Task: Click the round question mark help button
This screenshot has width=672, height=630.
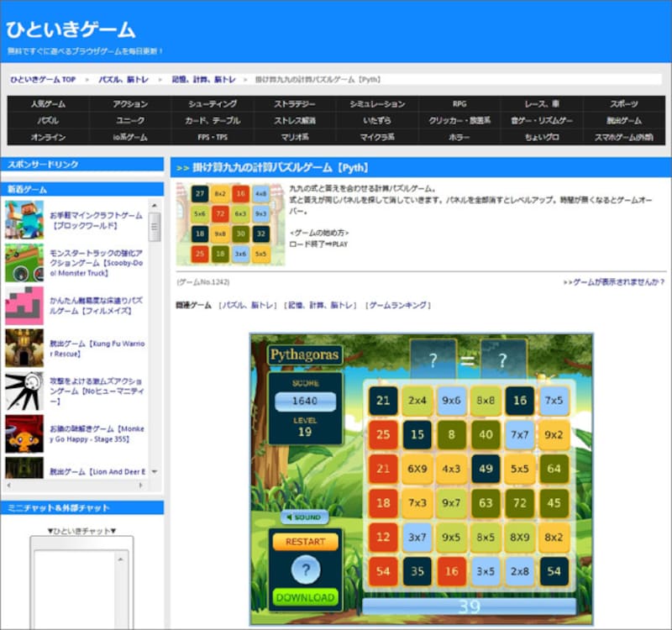Action: pos(305,570)
